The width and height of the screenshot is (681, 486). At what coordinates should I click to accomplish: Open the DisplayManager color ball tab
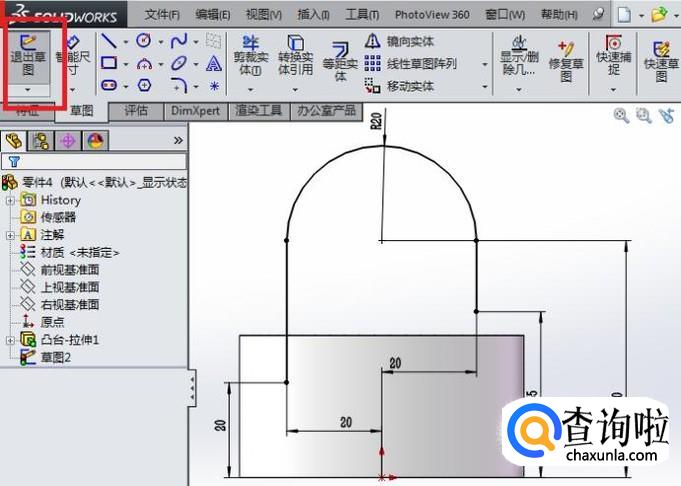(x=95, y=140)
